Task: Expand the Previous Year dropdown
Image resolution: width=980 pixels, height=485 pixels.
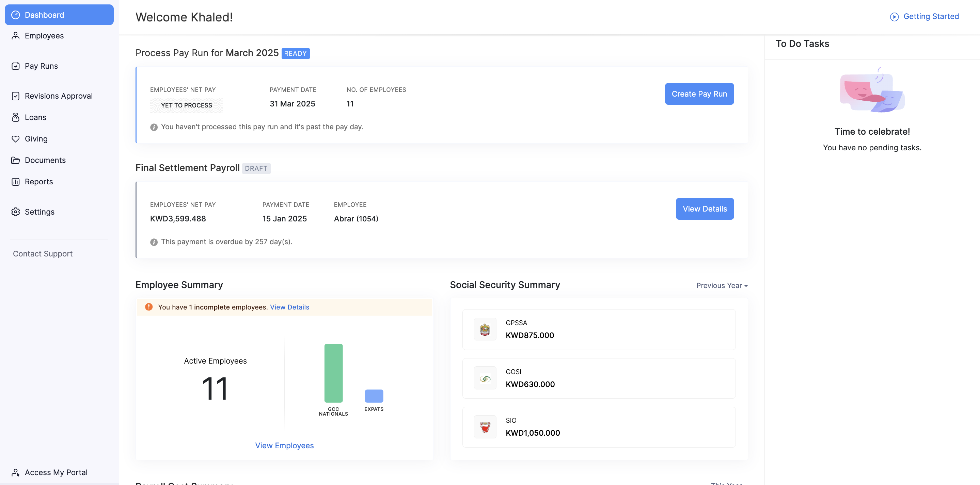Action: [722, 285]
